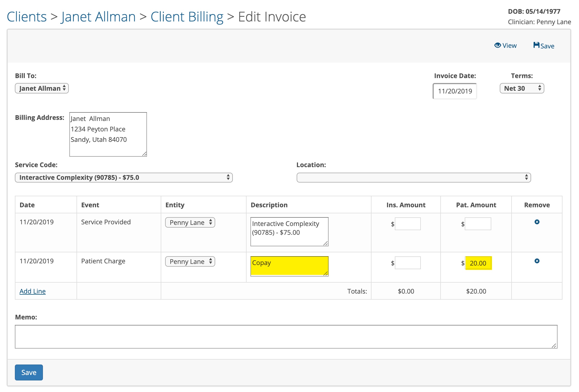Click the Save floppy disk icon
The width and height of the screenshot is (579, 392).
[x=543, y=45]
